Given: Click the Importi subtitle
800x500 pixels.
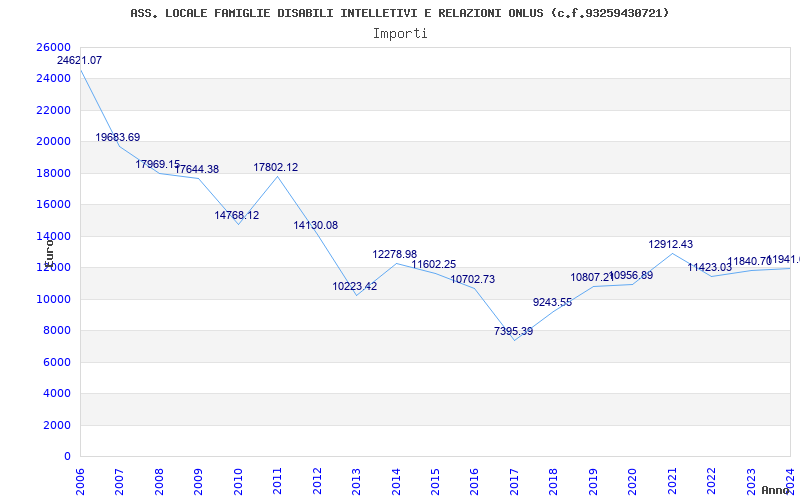Looking at the screenshot, I should point(400,34).
